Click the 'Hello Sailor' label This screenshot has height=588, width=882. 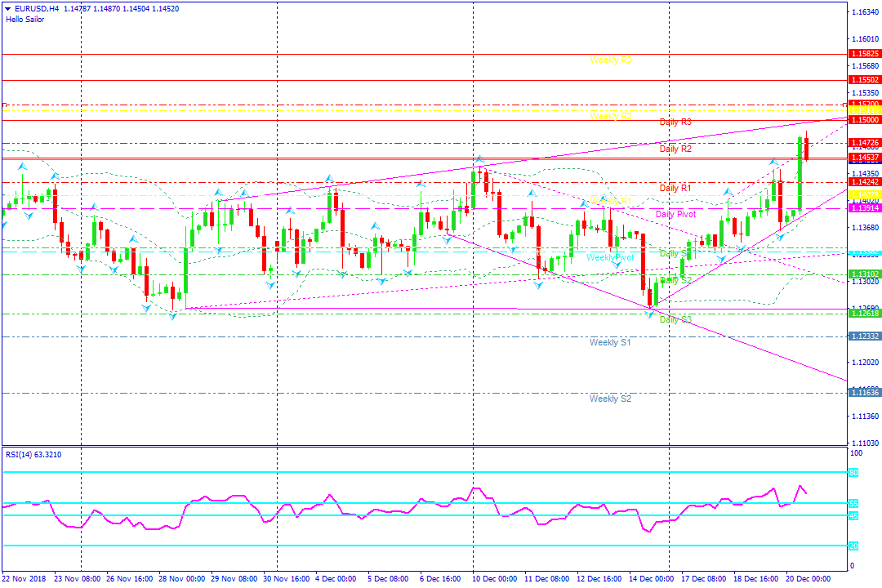(x=25, y=19)
